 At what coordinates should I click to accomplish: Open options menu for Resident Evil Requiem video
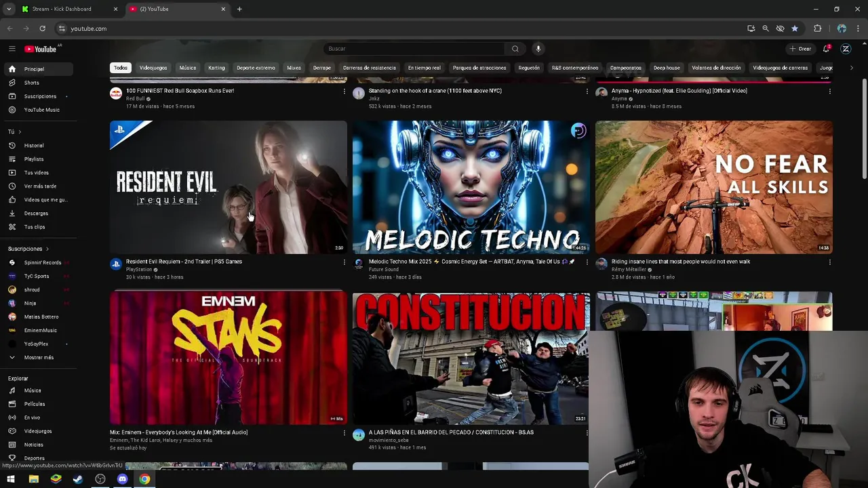coord(344,262)
